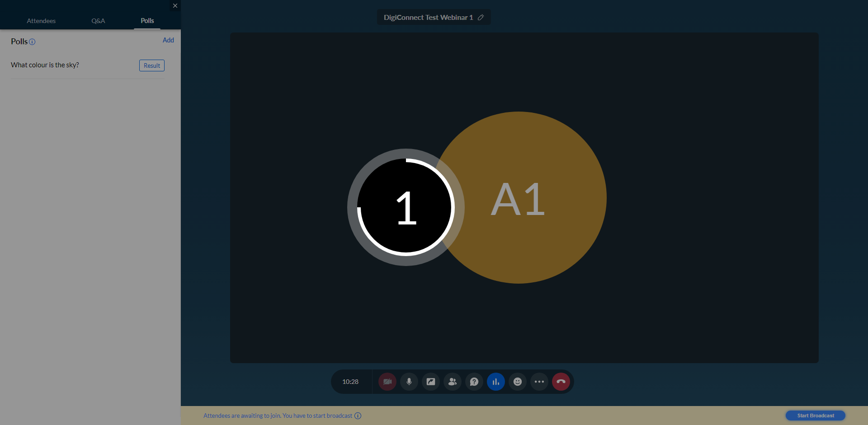Turn on the camera video icon
This screenshot has width=868, height=425.
point(387,382)
